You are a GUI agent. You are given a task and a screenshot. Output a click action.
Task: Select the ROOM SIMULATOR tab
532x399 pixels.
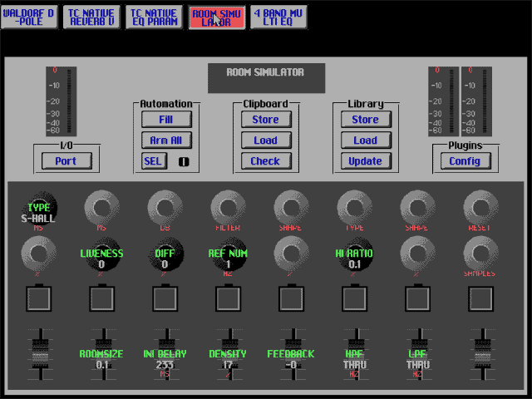tap(216, 17)
